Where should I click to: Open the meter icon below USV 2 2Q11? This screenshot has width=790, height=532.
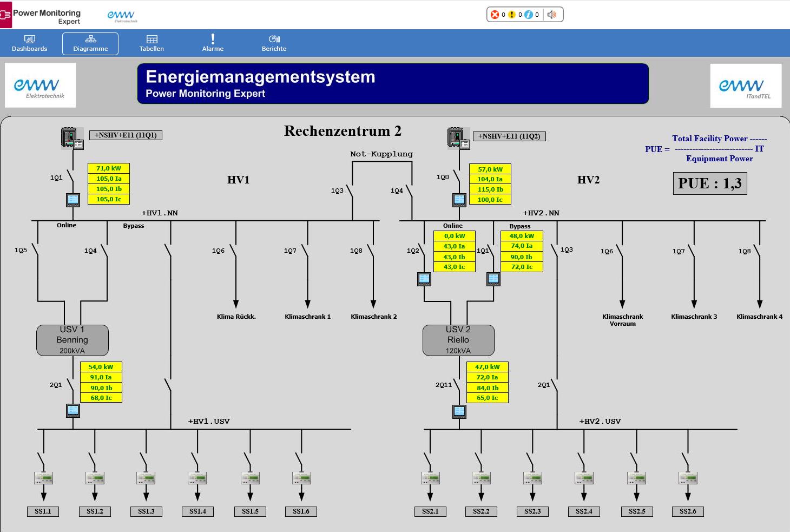pyautogui.click(x=459, y=412)
